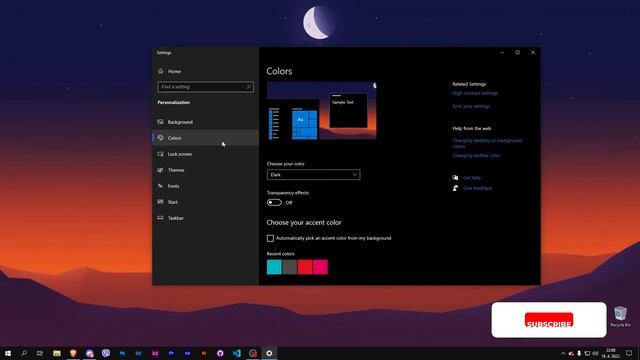640x360 pixels.
Task: Click the microphone tray icon
Action: coord(579,353)
